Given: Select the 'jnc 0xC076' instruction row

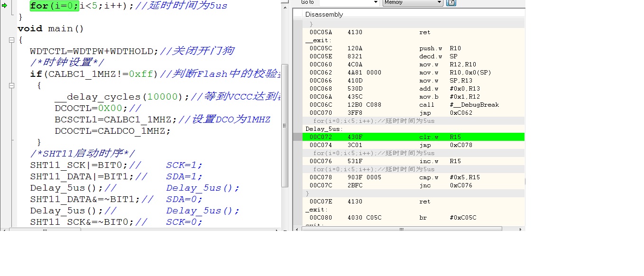Looking at the screenshot, I should tap(414, 185).
